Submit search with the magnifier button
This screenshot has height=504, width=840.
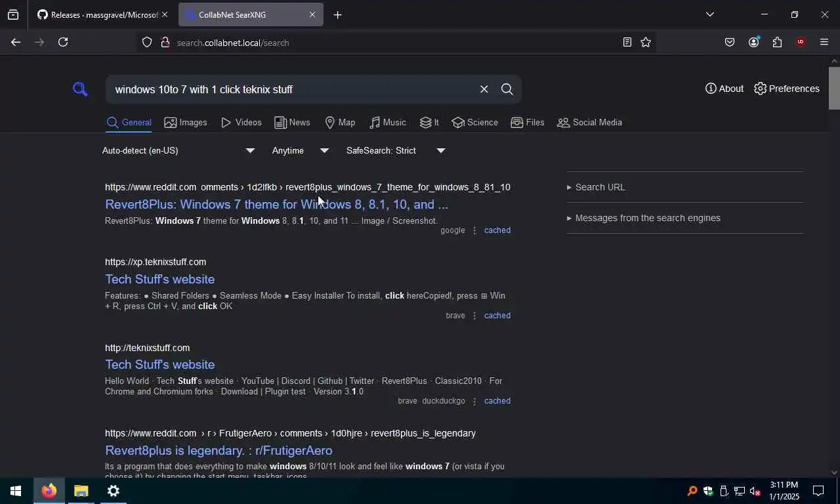tap(507, 89)
